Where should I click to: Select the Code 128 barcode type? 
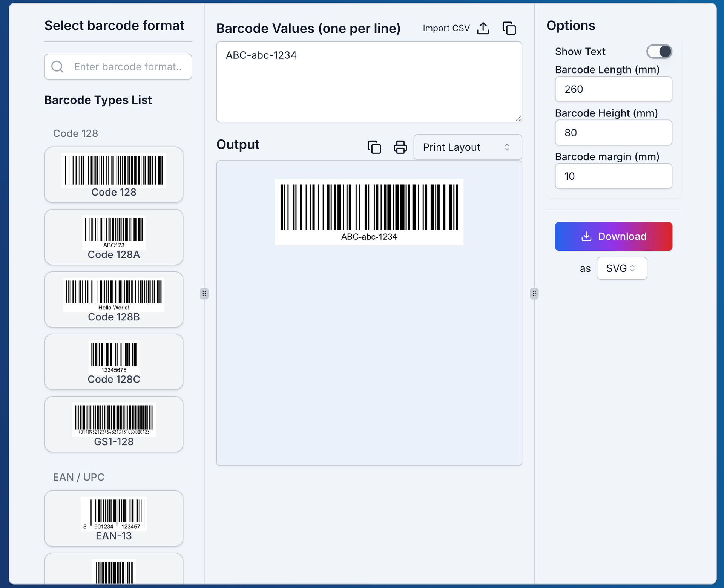(x=114, y=175)
